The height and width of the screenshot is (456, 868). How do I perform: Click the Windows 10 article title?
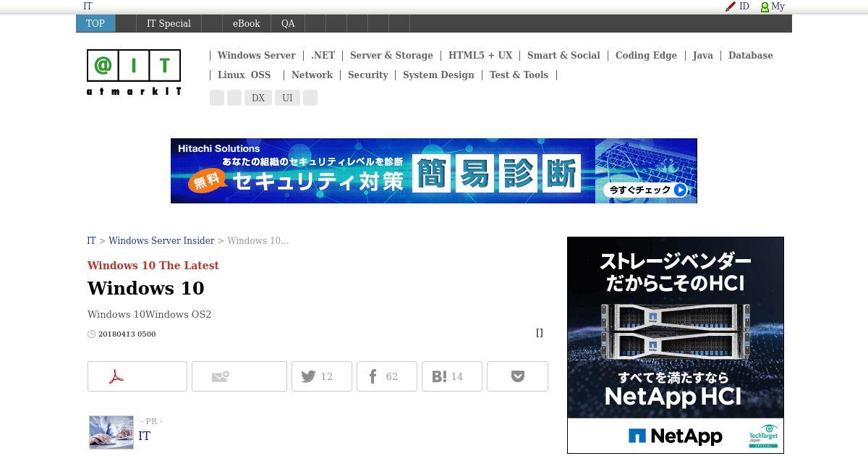coord(146,288)
